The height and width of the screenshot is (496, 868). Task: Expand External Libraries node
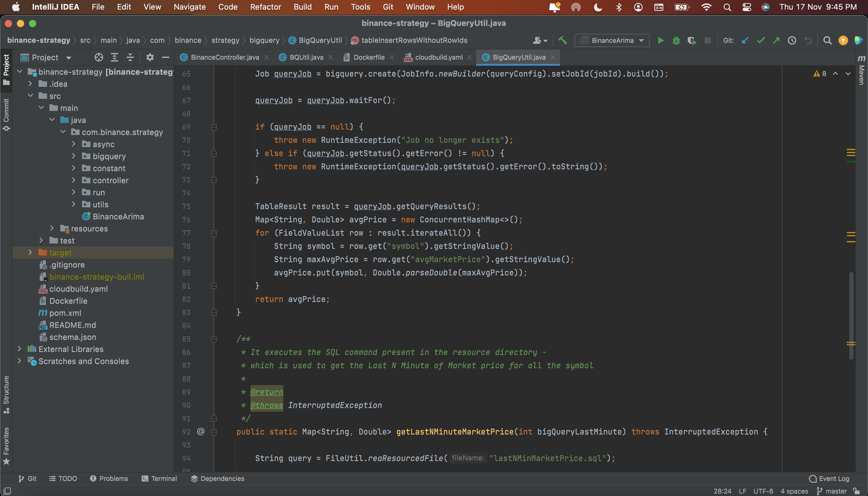pyautogui.click(x=19, y=349)
